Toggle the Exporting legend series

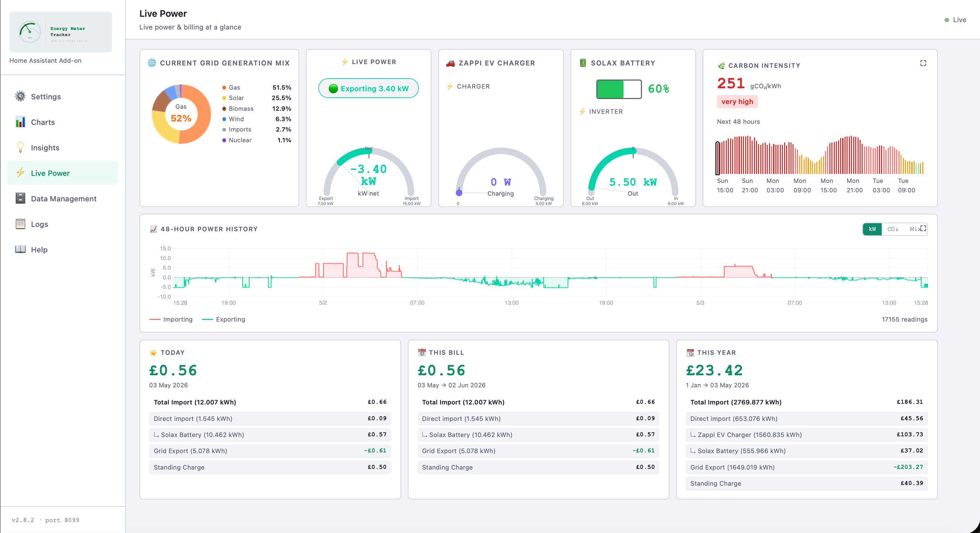(x=224, y=319)
